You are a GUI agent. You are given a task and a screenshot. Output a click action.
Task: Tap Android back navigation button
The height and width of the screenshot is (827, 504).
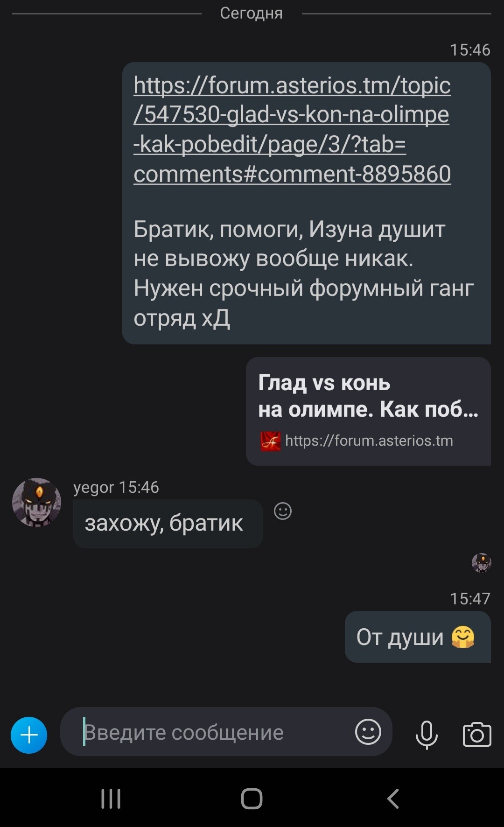(x=393, y=799)
